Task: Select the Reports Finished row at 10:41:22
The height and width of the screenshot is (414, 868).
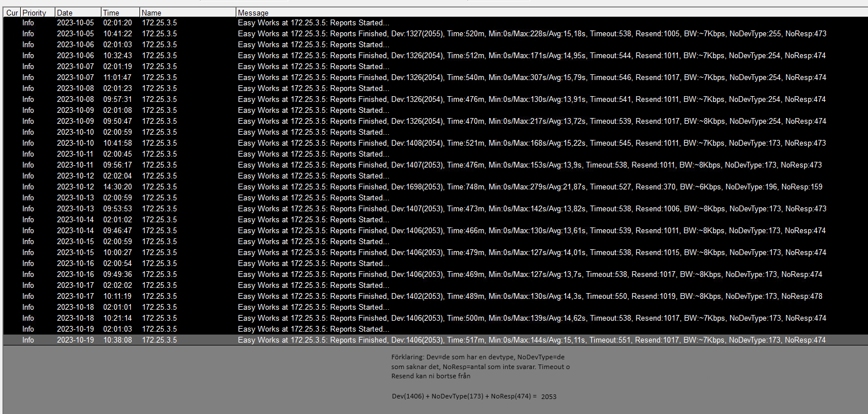Action: click(435, 34)
